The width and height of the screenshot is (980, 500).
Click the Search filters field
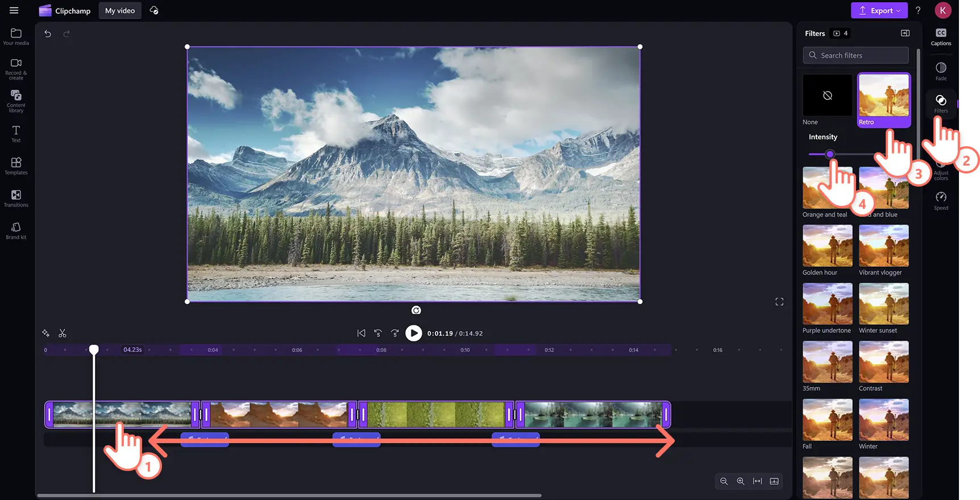pyautogui.click(x=856, y=55)
